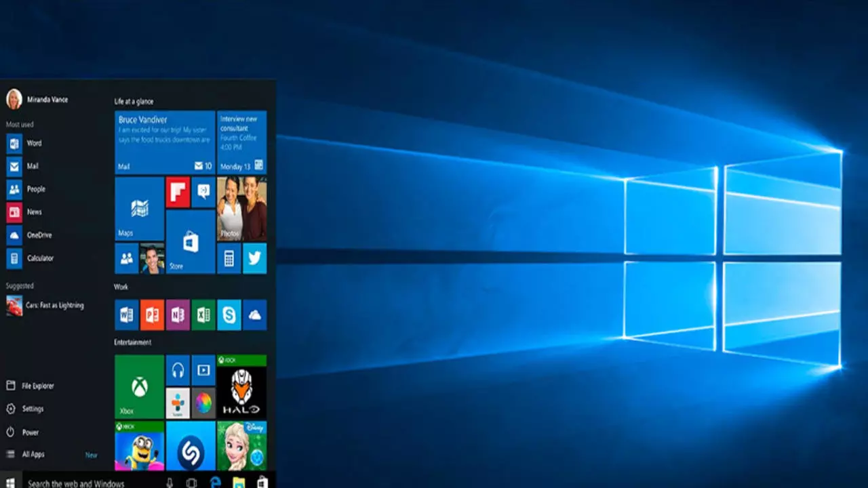868x488 pixels.
Task: Open Task View from the taskbar
Action: point(192,483)
